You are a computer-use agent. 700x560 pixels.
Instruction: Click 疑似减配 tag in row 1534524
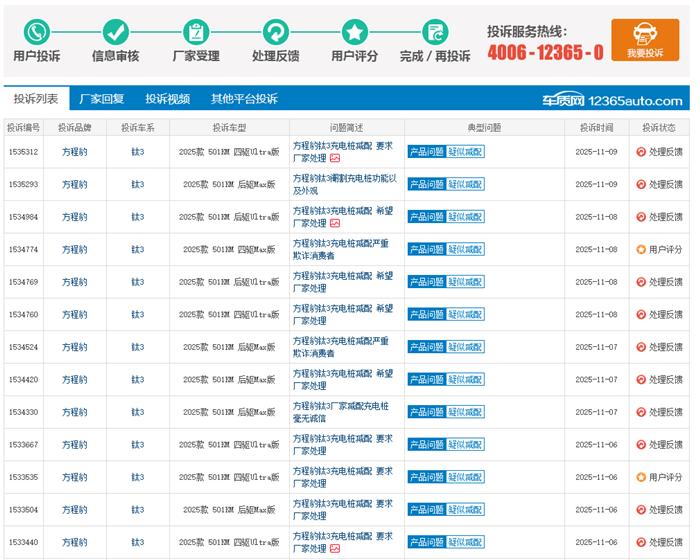point(465,347)
